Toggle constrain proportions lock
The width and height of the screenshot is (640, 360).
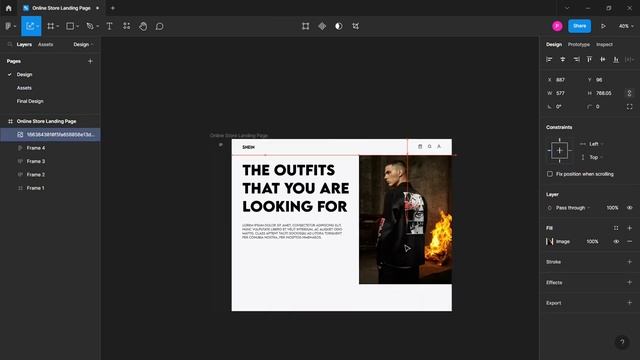point(629,93)
